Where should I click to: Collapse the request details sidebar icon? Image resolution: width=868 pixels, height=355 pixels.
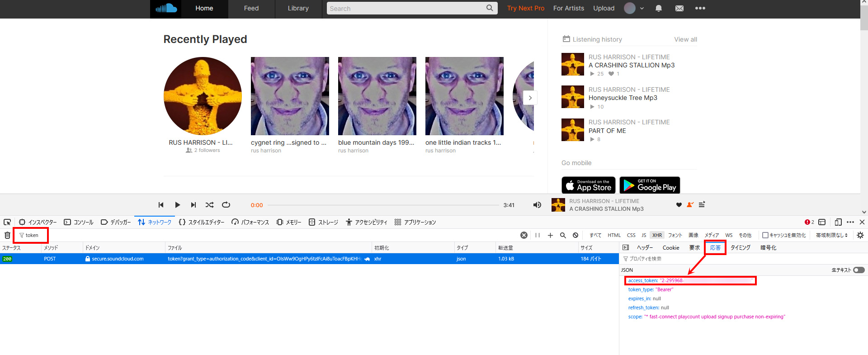point(626,247)
